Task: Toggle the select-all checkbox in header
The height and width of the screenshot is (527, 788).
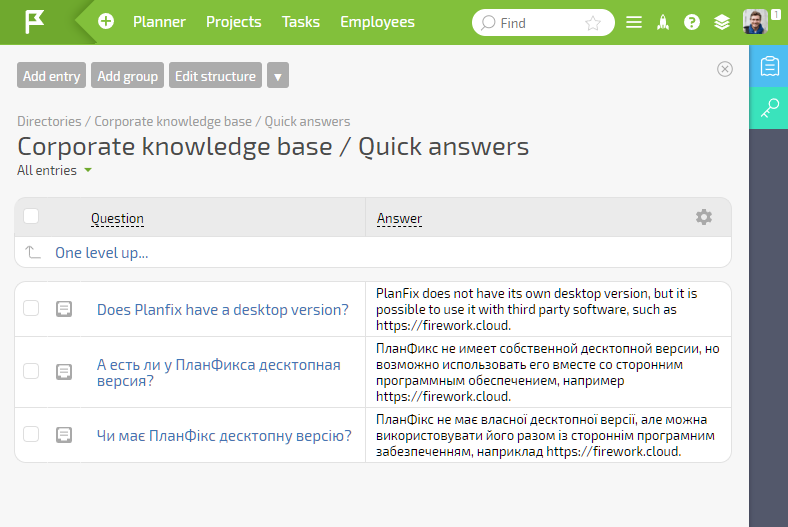Action: pyautogui.click(x=31, y=216)
